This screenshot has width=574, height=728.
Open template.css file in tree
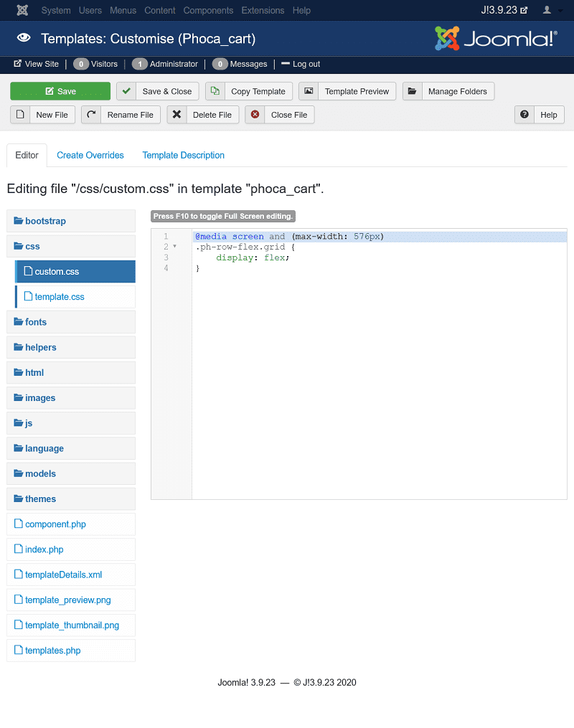(59, 297)
